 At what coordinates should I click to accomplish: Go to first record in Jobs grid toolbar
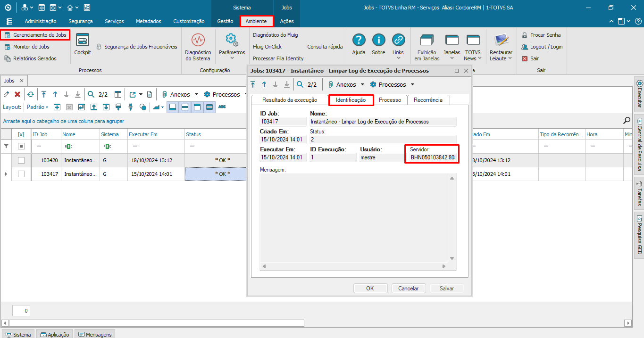(44, 94)
